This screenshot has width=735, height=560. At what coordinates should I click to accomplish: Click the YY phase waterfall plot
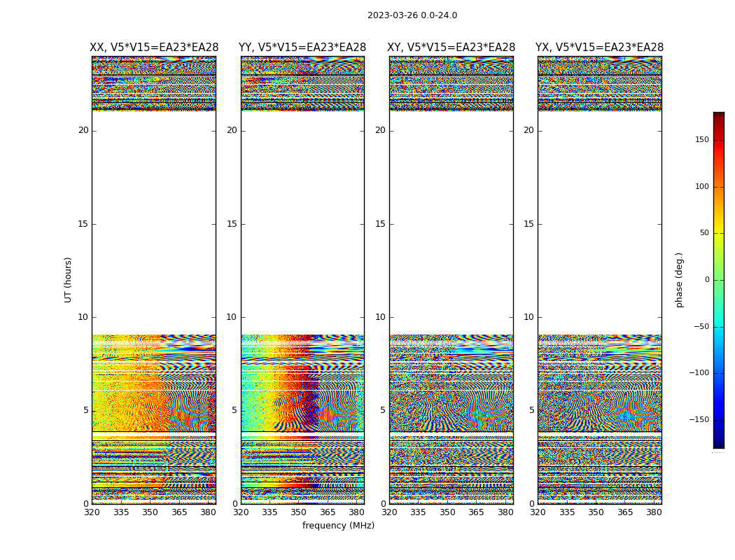pos(302,280)
